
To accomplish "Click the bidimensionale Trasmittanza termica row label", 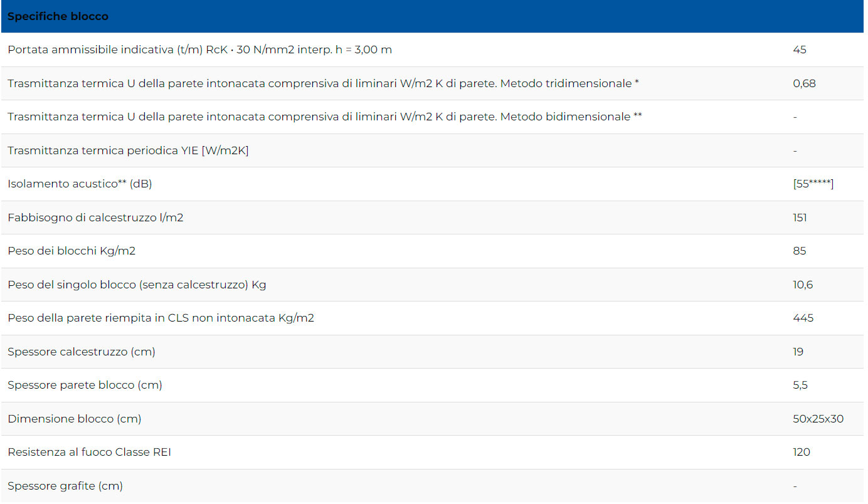I will coord(324,117).
